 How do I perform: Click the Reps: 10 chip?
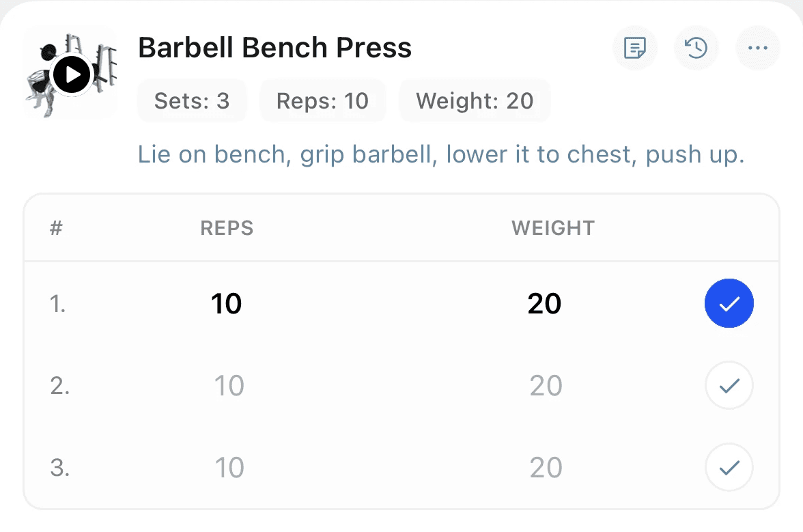click(322, 101)
